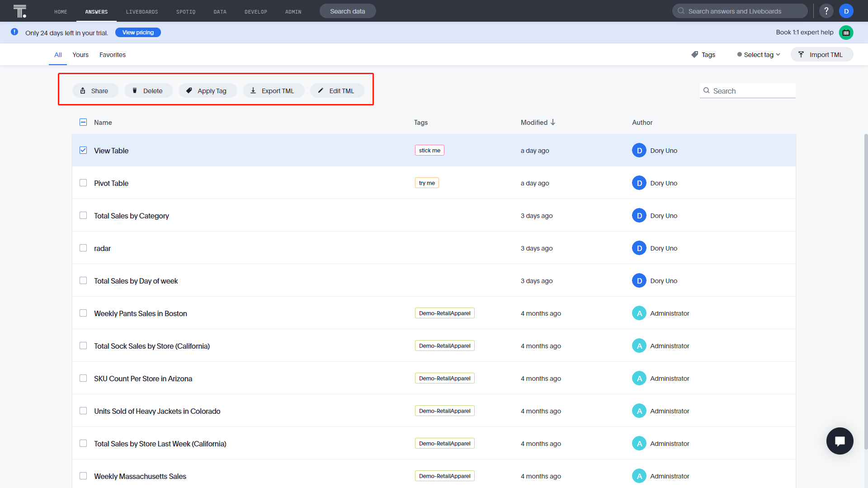
Task: Click the ThoughtSpot logo
Action: (19, 11)
